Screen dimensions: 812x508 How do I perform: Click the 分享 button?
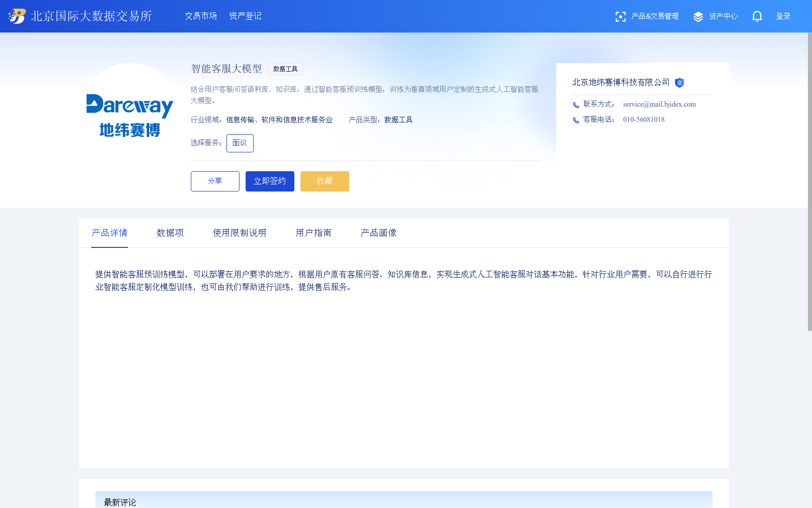click(215, 181)
